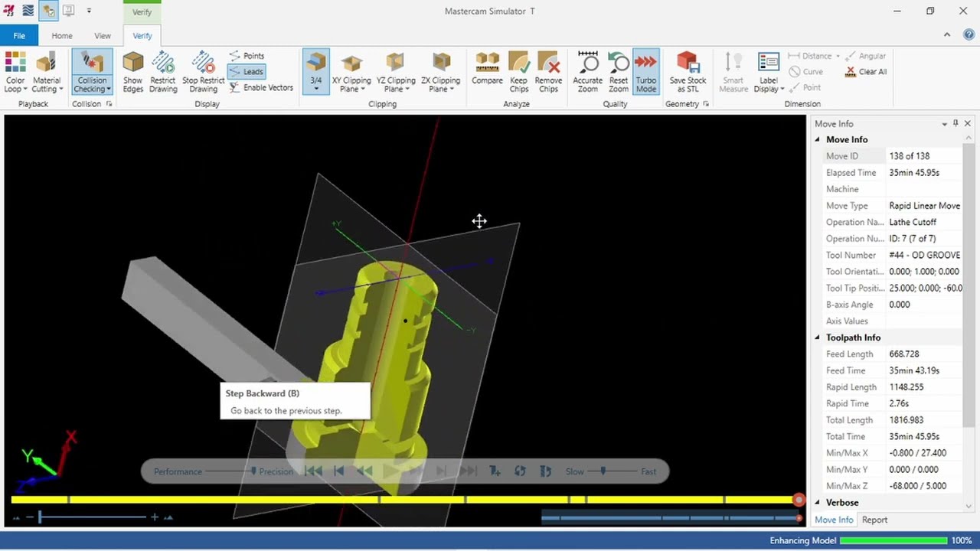Viewport: 980px width, 551px height.
Task: Click the ZX Clipping Plane icon
Action: [x=440, y=63]
